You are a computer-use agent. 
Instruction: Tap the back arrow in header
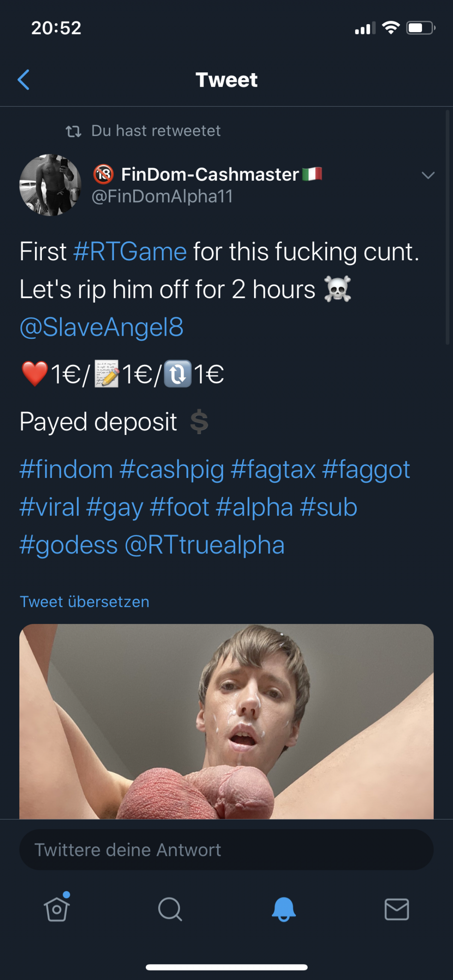click(x=24, y=80)
